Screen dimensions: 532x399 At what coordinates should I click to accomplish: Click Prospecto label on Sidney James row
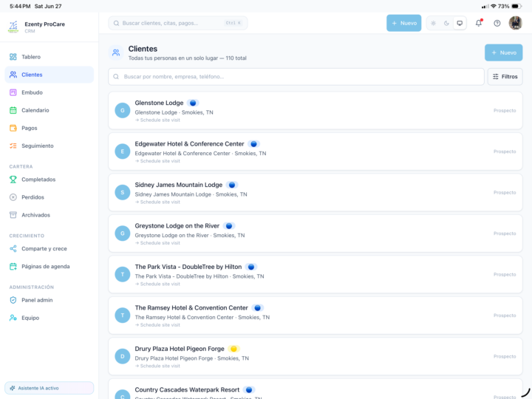pyautogui.click(x=505, y=192)
